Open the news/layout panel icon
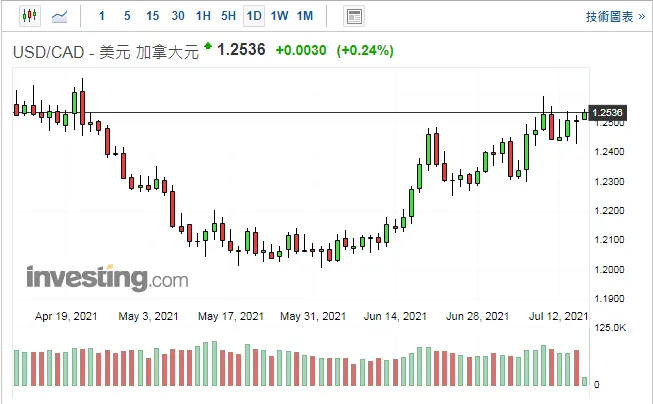Image resolution: width=653 pixels, height=404 pixels. click(x=354, y=17)
